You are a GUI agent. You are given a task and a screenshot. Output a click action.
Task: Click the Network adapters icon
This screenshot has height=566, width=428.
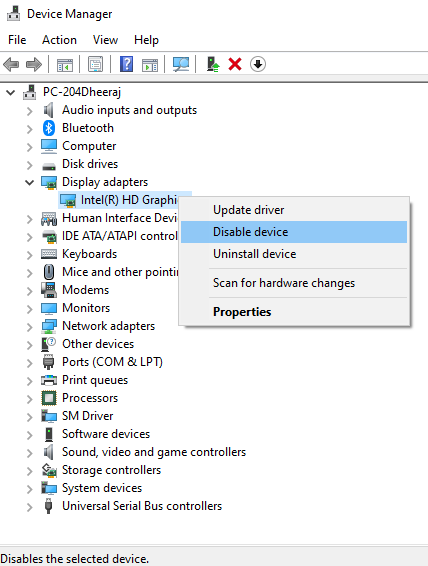[x=49, y=326]
